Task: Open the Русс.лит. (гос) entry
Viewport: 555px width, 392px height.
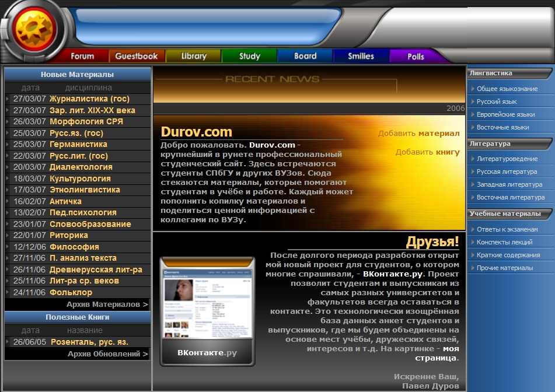Action: point(79,156)
